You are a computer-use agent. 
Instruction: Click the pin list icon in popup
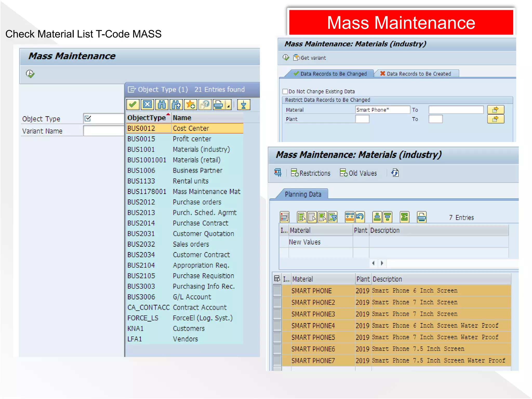[244, 105]
